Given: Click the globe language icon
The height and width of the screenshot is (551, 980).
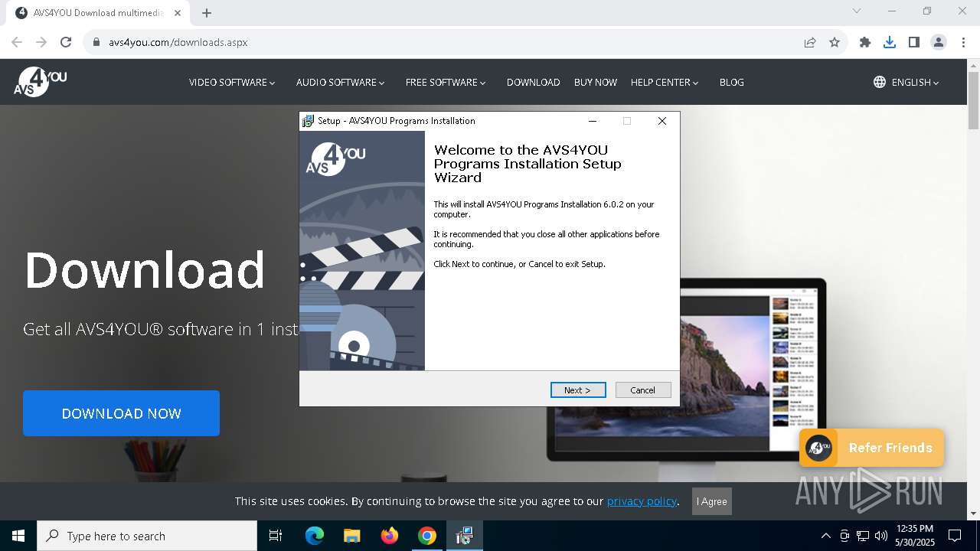Looking at the screenshot, I should 880,82.
